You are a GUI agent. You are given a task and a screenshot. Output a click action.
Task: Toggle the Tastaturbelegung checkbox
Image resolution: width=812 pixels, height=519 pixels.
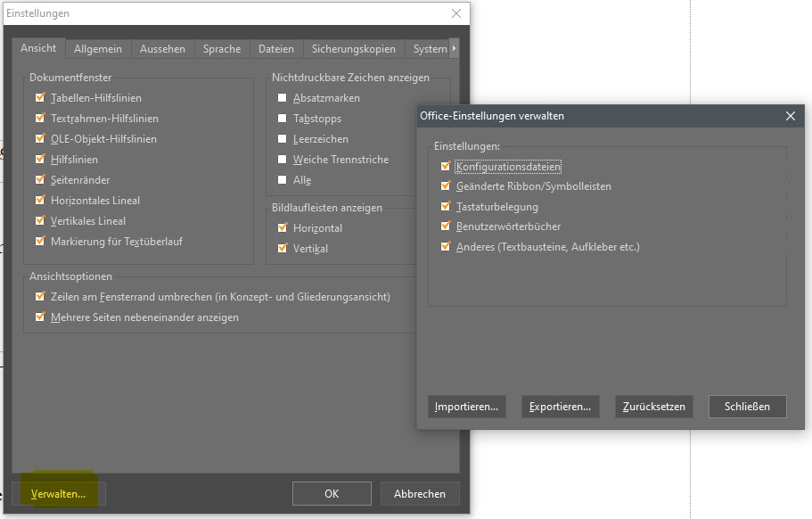coord(446,207)
